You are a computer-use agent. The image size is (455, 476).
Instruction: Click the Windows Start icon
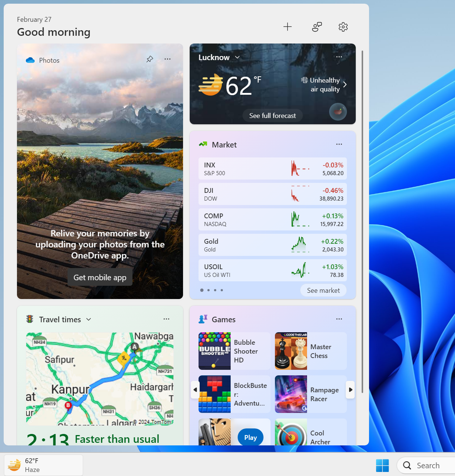[382, 465]
